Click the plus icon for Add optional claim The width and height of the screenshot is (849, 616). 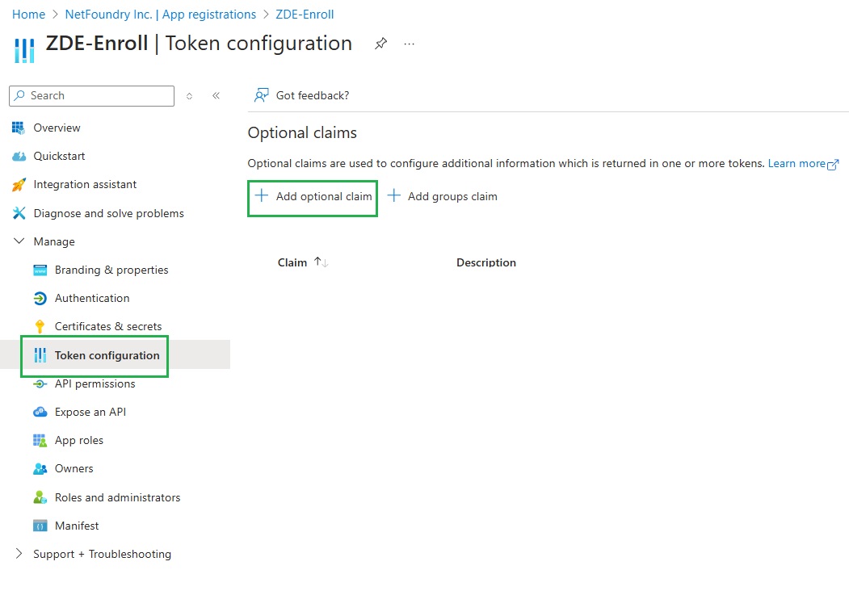262,195
